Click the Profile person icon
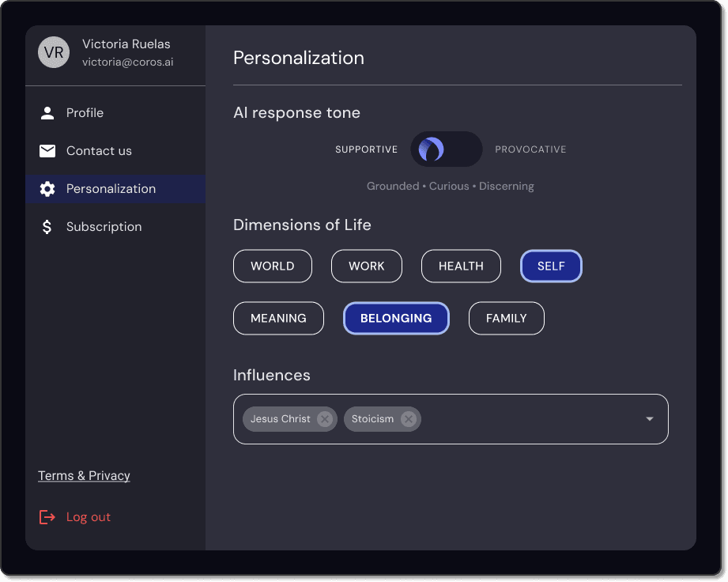Image resolution: width=728 pixels, height=582 pixels. click(47, 113)
